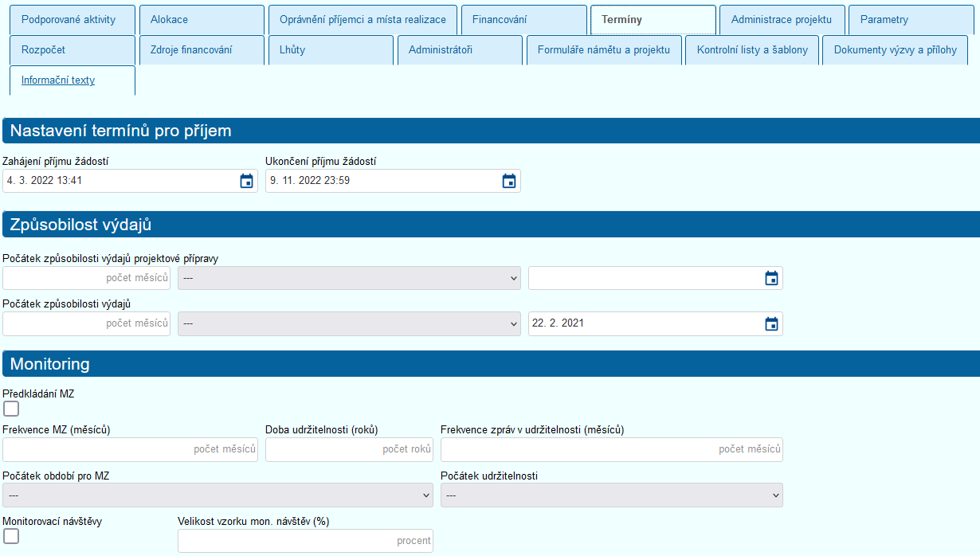Toggle the Monitorovací návštěvy checkbox
The image size is (980, 556).
click(11, 535)
